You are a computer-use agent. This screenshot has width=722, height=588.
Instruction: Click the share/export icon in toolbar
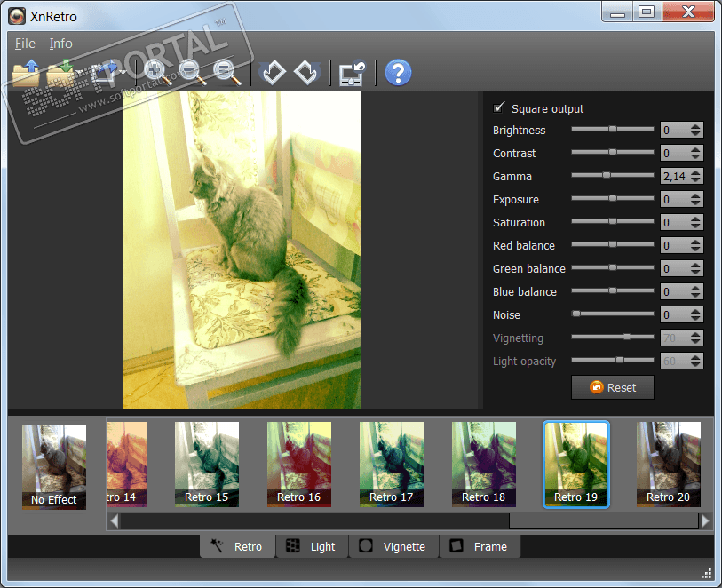click(105, 73)
